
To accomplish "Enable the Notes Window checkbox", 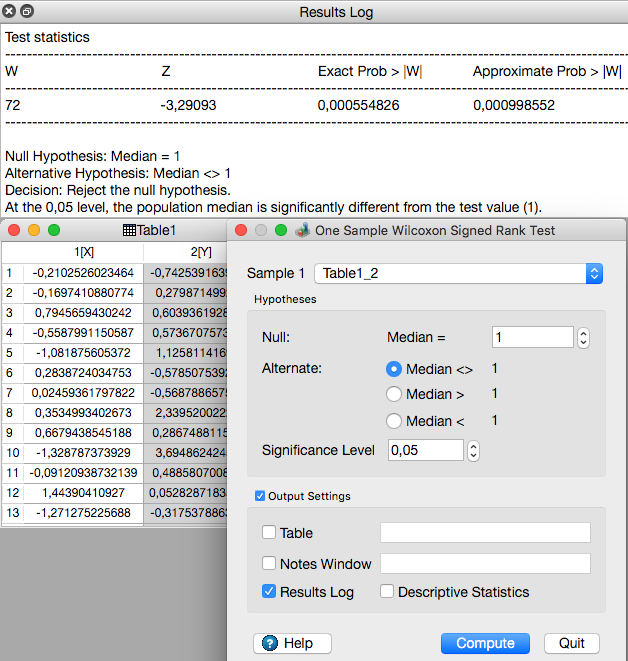I will tap(269, 563).
